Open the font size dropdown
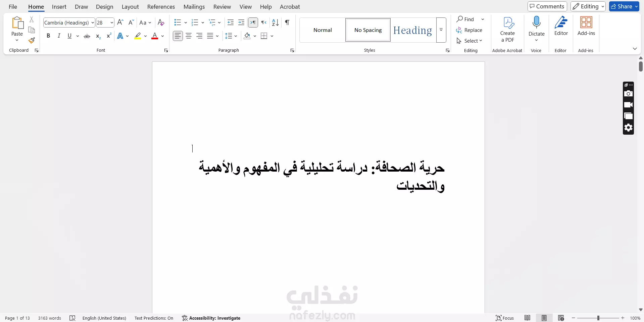The image size is (644, 322). [x=112, y=23]
